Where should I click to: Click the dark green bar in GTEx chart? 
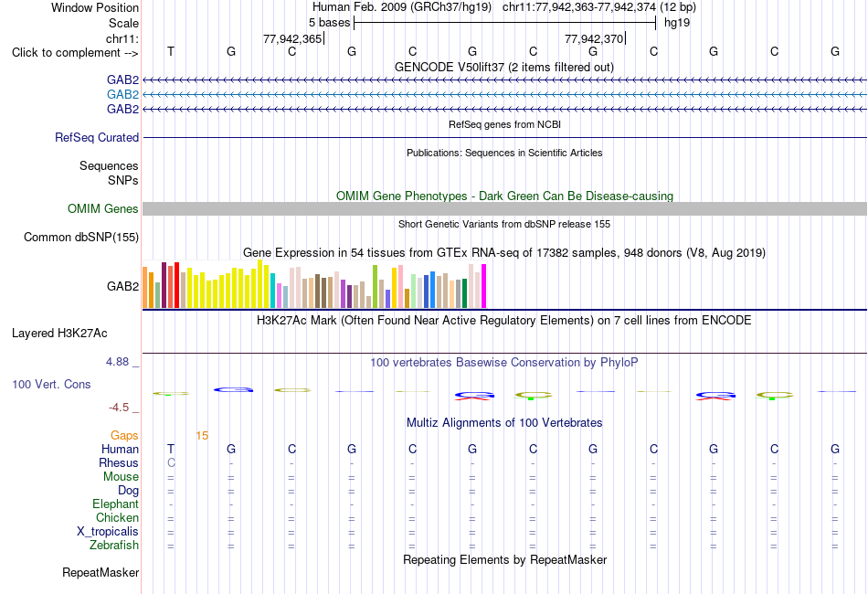(464, 293)
